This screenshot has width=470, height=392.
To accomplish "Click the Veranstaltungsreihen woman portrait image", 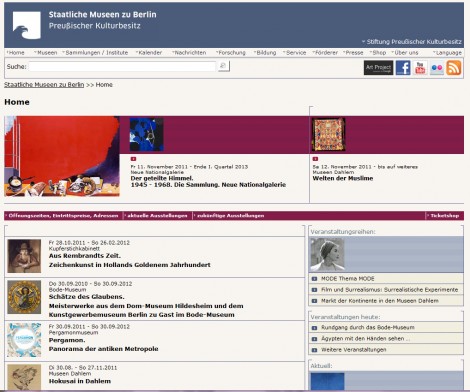I will (x=327, y=254).
